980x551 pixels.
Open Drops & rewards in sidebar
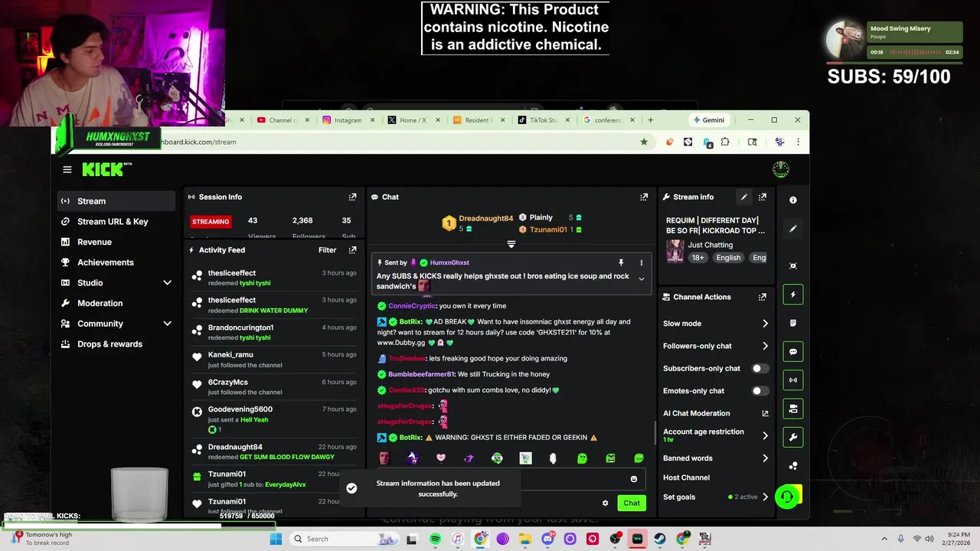pyautogui.click(x=116, y=344)
